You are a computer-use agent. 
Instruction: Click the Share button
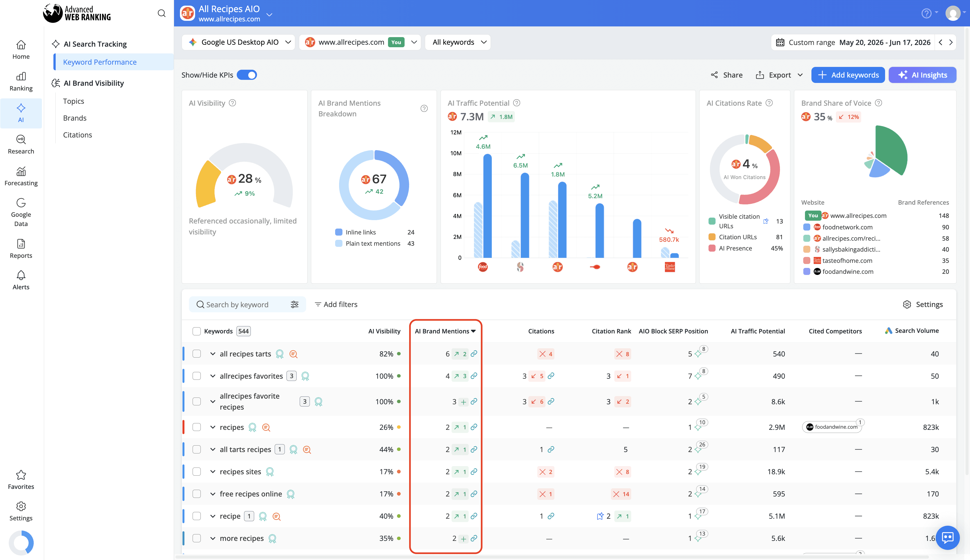coord(727,75)
